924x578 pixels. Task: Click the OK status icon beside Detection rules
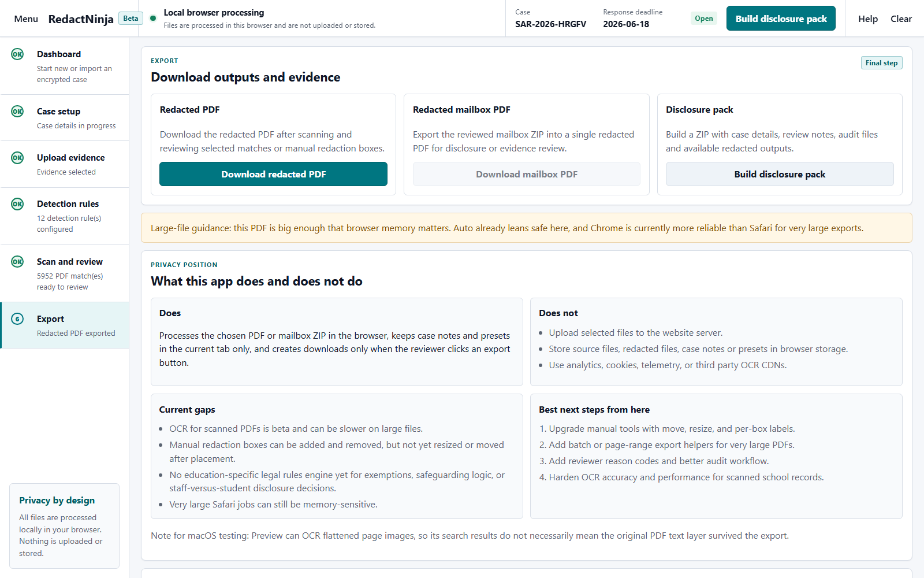click(x=17, y=204)
